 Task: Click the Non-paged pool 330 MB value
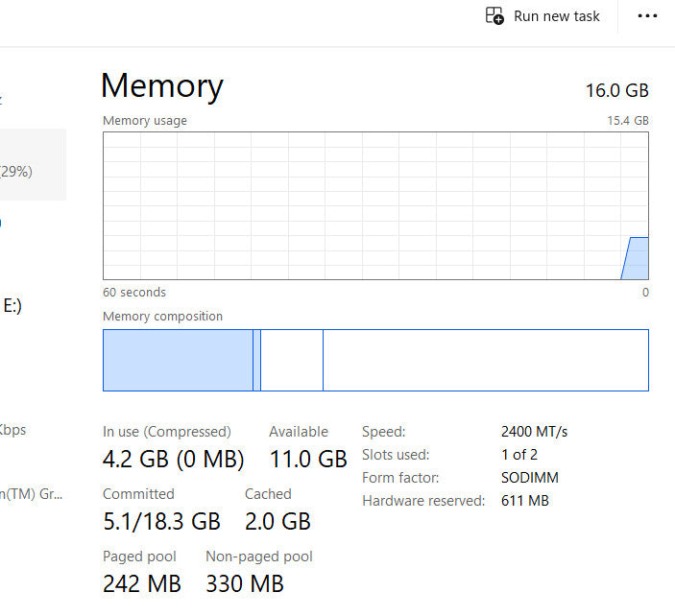pos(245,583)
